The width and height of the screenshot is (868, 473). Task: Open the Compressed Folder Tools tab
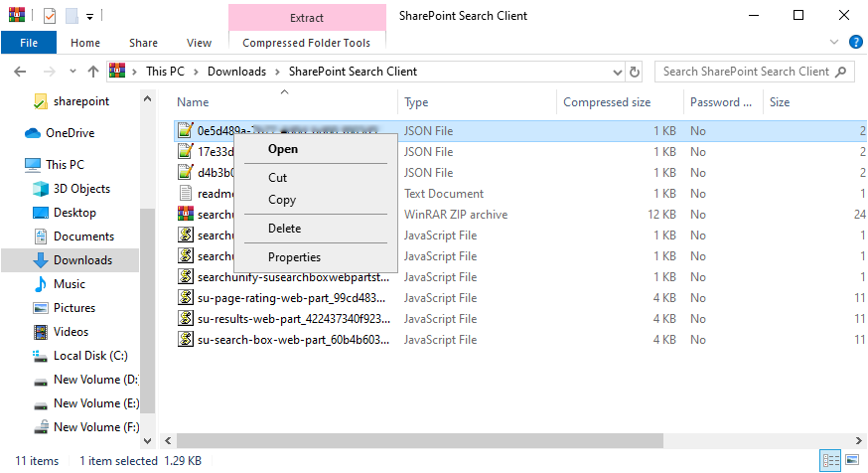[x=306, y=43]
